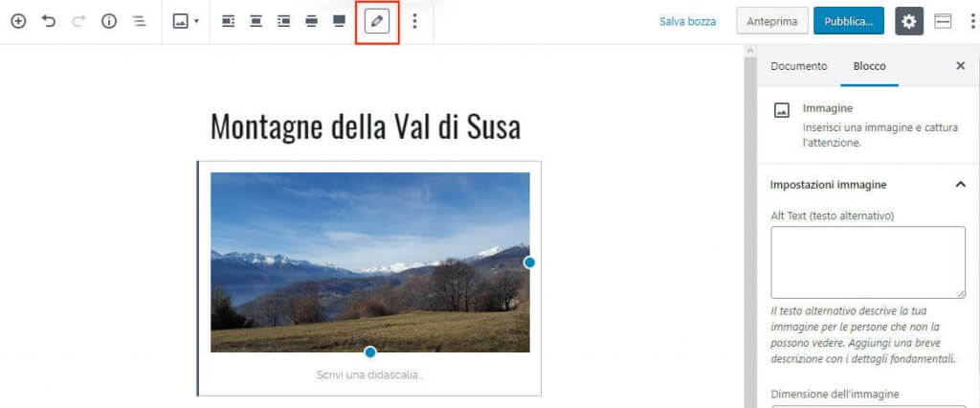Click the Salva bozza link
The height and width of the screenshot is (408, 980).
pyautogui.click(x=687, y=21)
